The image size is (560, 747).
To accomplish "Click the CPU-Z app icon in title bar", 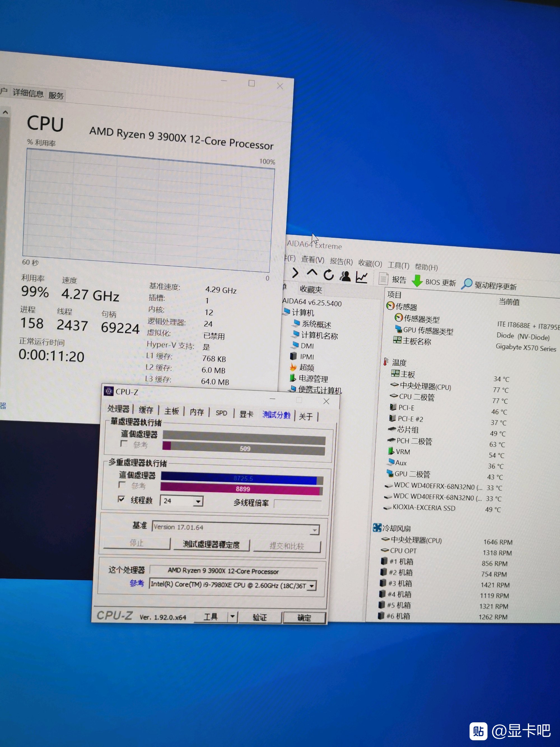I will click(108, 391).
